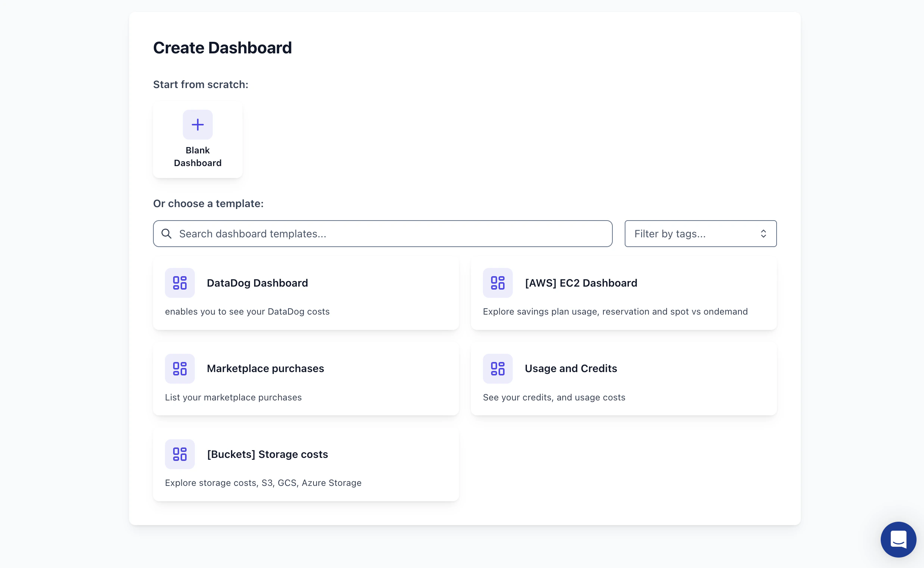Click the chevron on the tags filter
The width and height of the screenshot is (924, 568).
click(x=764, y=233)
